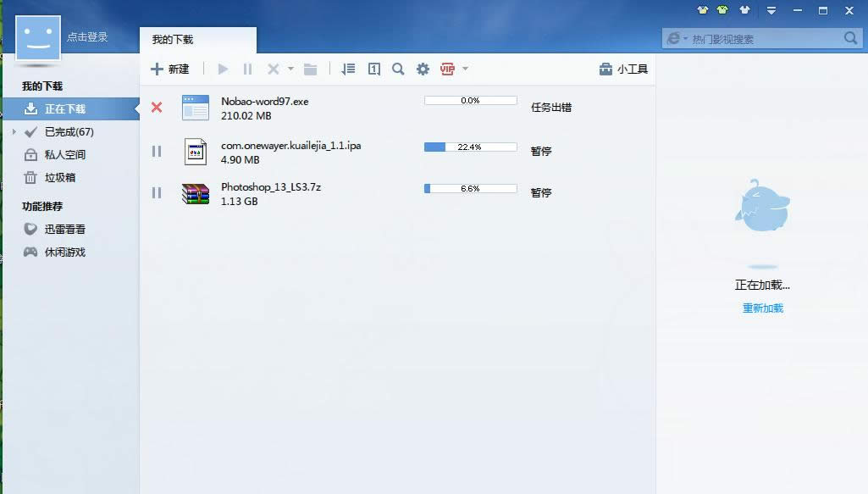The height and width of the screenshot is (494, 868).
Task: Click the single-task mode icon
Action: (x=374, y=69)
